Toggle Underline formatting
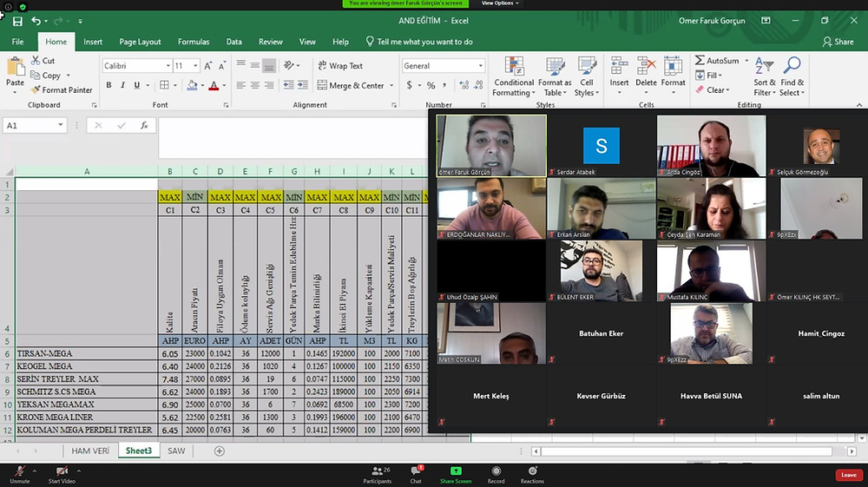The height and width of the screenshot is (487, 868). click(x=137, y=85)
